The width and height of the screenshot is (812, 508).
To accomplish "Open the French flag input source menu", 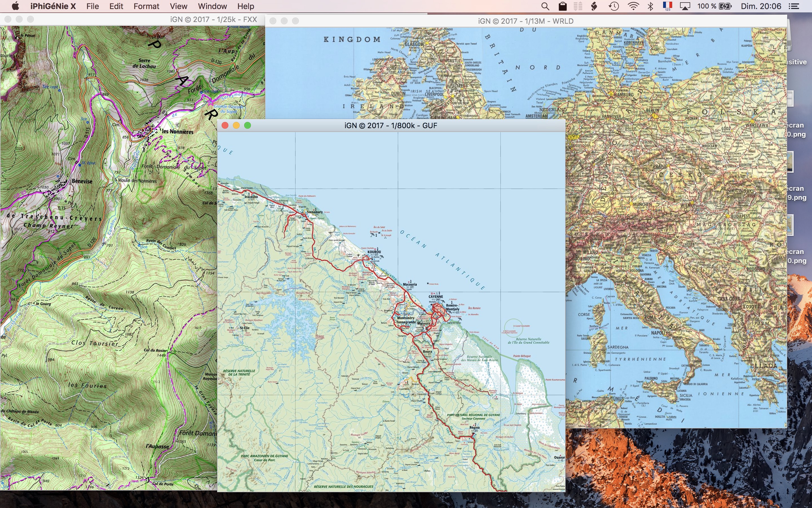I will [x=667, y=6].
